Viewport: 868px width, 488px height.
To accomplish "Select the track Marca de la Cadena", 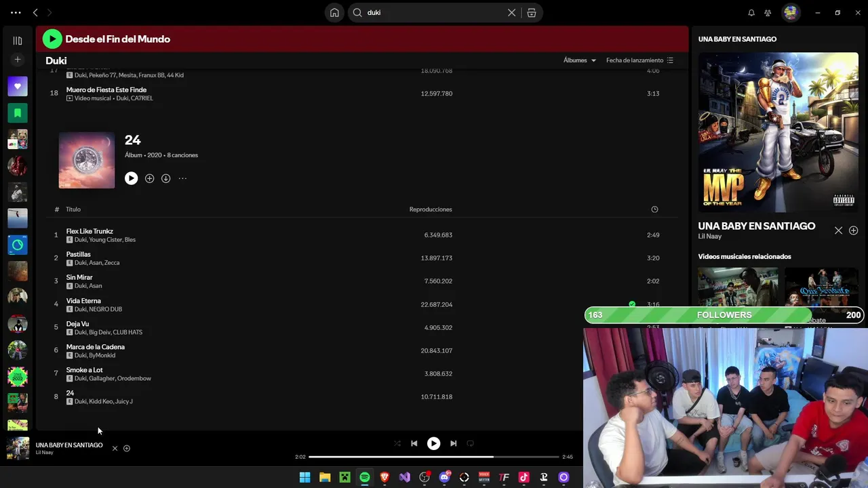I will tap(96, 347).
